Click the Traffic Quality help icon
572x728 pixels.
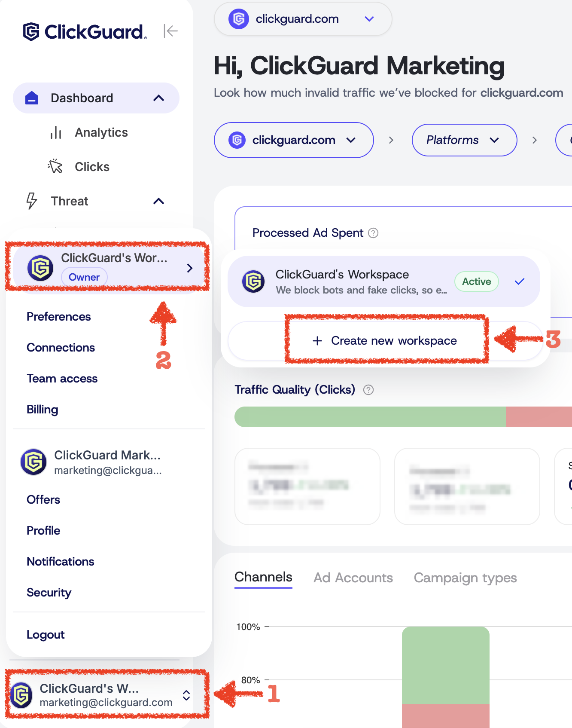click(368, 390)
